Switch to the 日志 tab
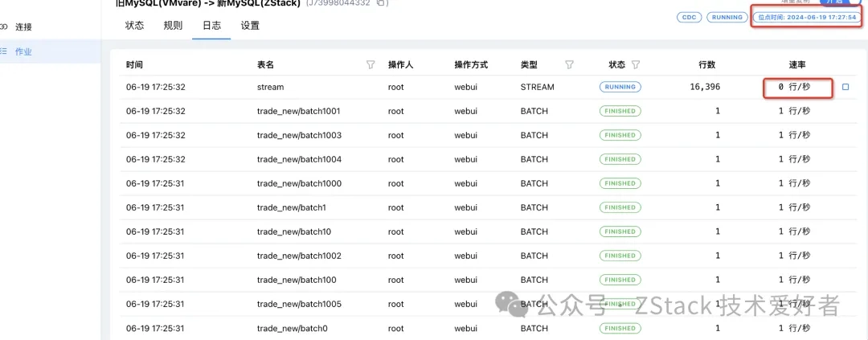The width and height of the screenshot is (868, 340). [211, 26]
